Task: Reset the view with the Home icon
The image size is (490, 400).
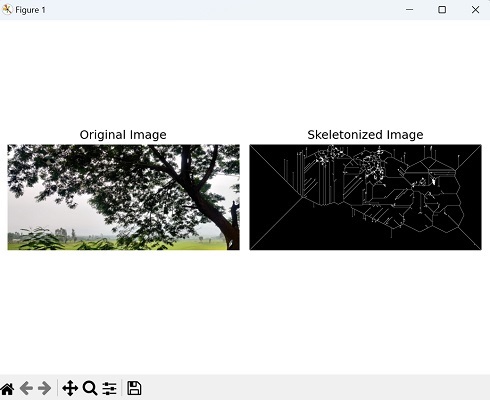Action: tap(7, 388)
